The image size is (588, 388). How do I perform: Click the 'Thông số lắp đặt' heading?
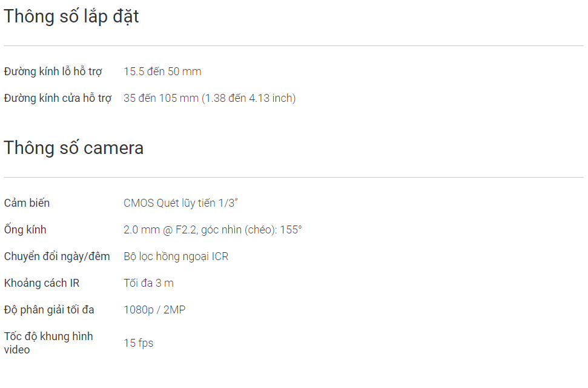[x=71, y=17]
